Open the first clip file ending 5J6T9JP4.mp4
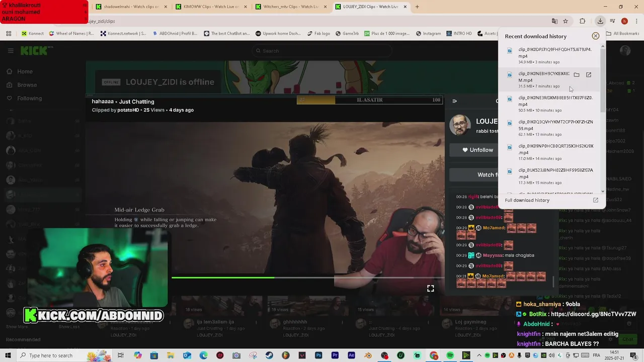The width and height of the screenshot is (644, 362). [549, 55]
